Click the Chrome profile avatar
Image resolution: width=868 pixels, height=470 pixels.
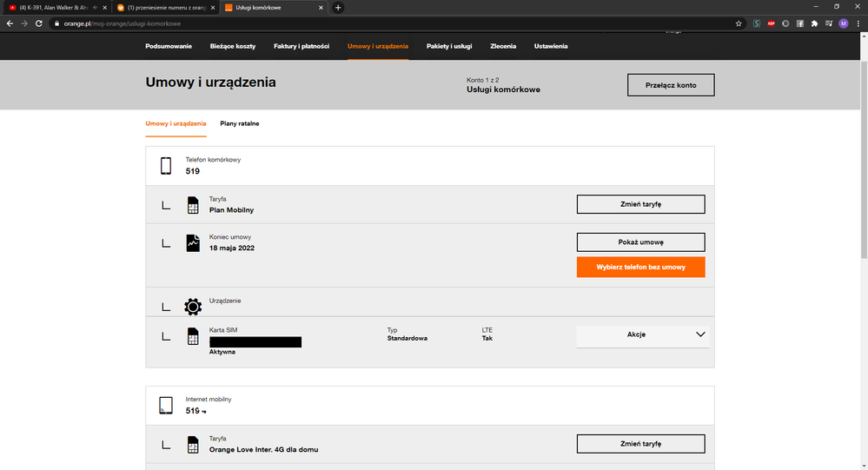tap(843, 23)
